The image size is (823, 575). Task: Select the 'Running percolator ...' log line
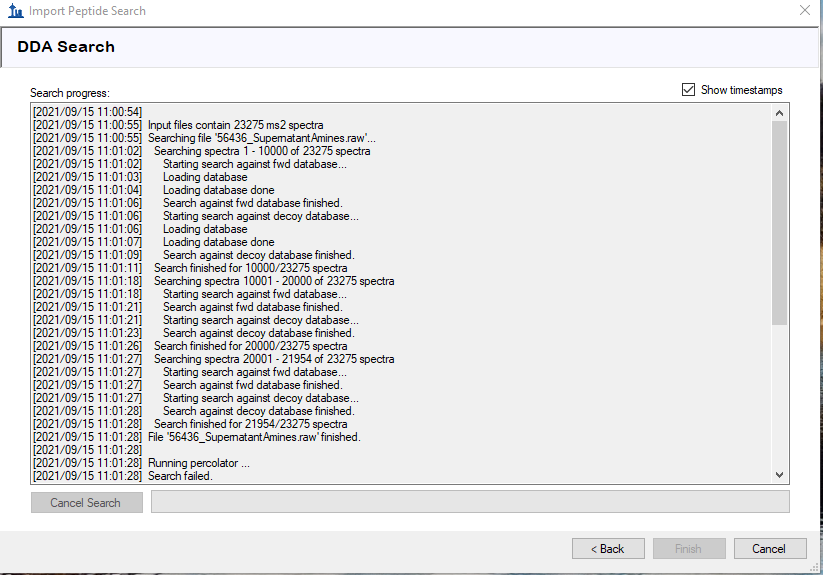coord(198,463)
